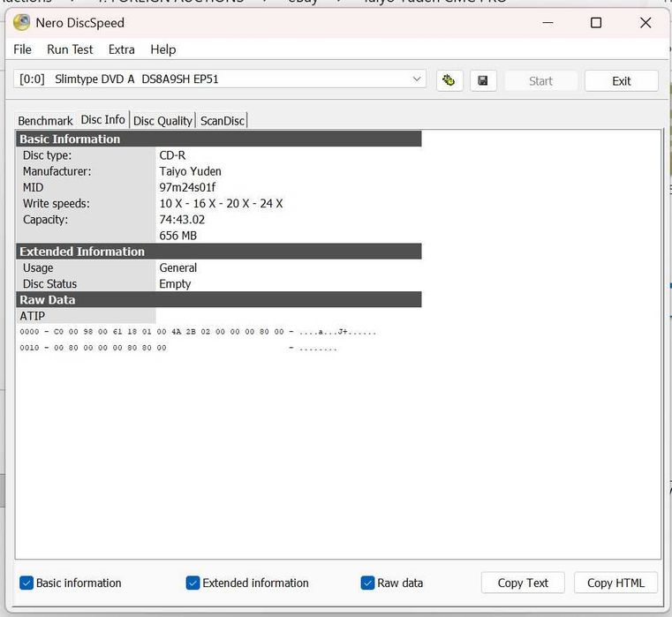Click the Copy HTML button

click(615, 583)
